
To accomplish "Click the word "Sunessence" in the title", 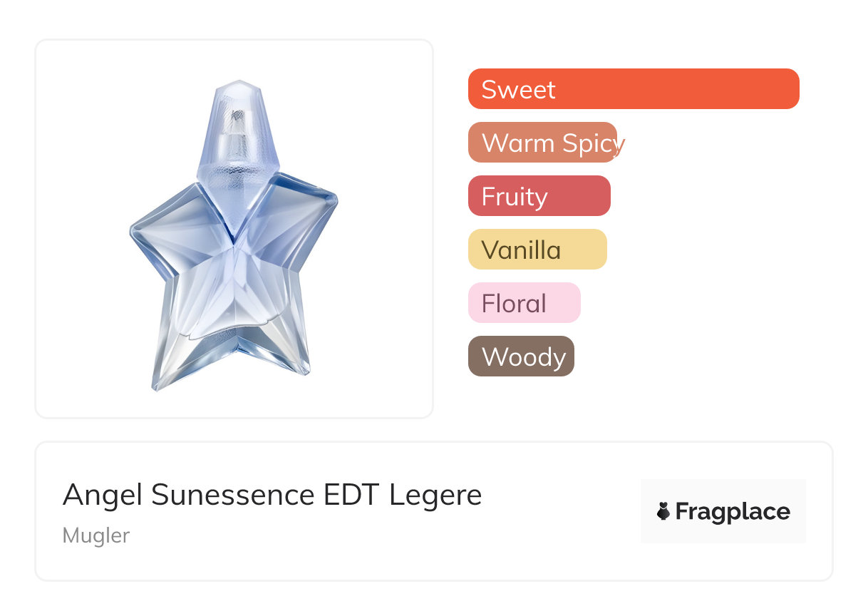I will [233, 495].
